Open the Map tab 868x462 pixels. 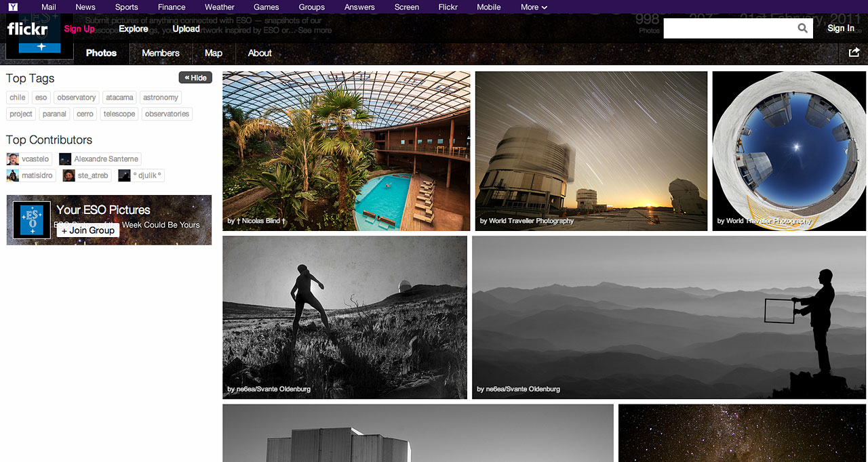[214, 53]
